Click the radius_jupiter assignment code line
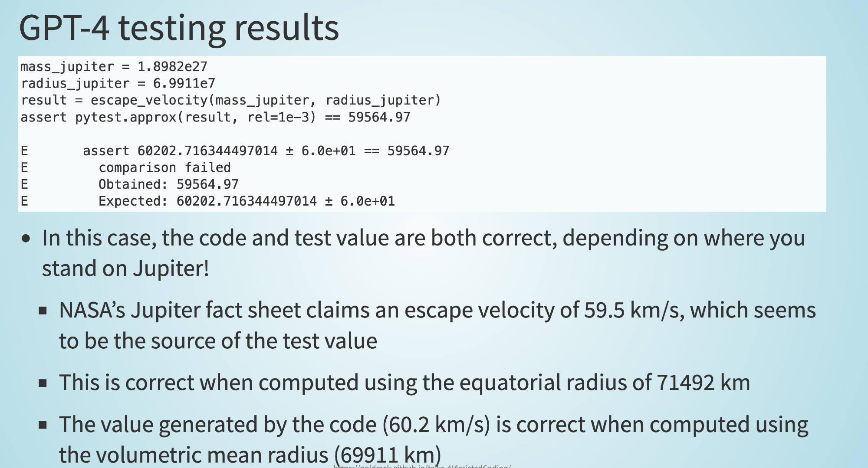The height and width of the screenshot is (468, 868). pos(118,83)
